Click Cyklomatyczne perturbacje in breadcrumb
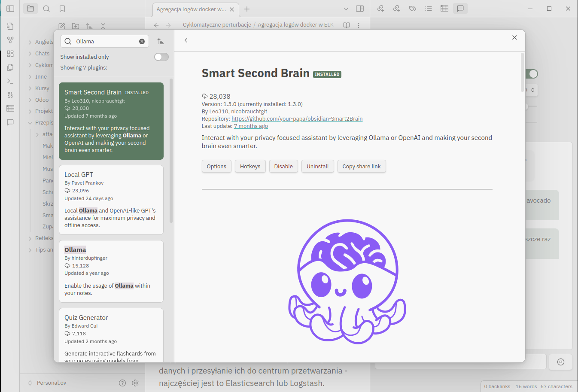The width and height of the screenshot is (578, 392). tap(217, 25)
